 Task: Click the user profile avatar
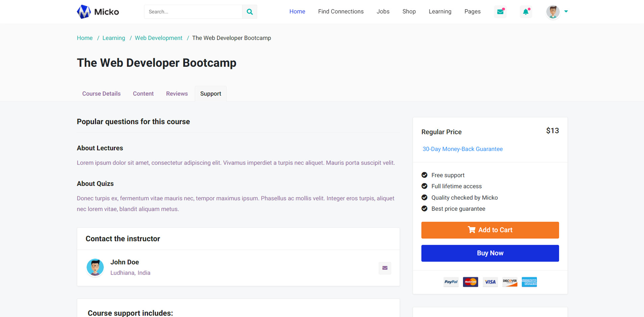click(x=553, y=12)
